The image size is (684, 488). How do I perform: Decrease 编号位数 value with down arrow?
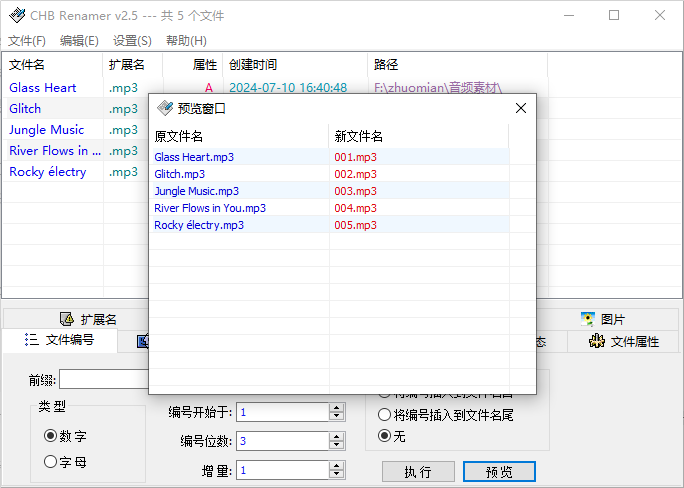336,445
